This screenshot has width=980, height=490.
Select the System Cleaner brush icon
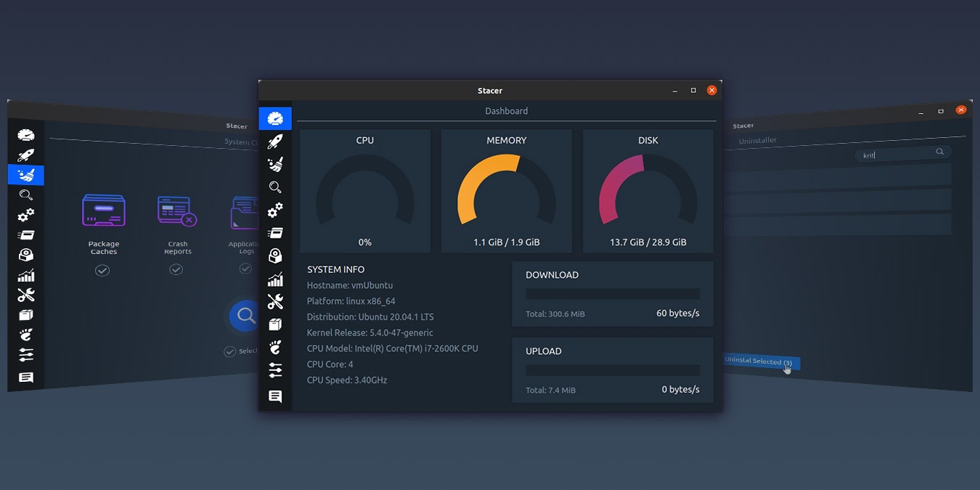pyautogui.click(x=275, y=164)
